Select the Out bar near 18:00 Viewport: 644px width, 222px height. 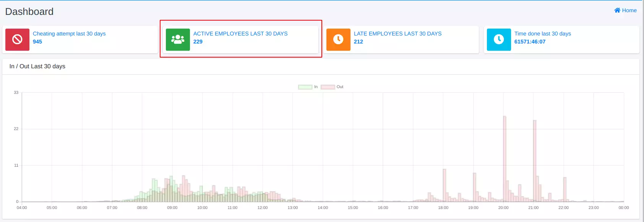coord(444,186)
